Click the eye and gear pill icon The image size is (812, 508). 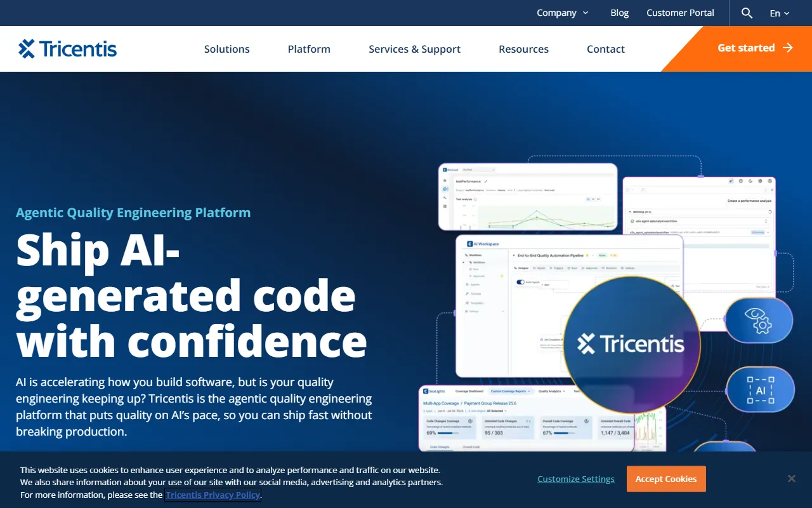759,321
